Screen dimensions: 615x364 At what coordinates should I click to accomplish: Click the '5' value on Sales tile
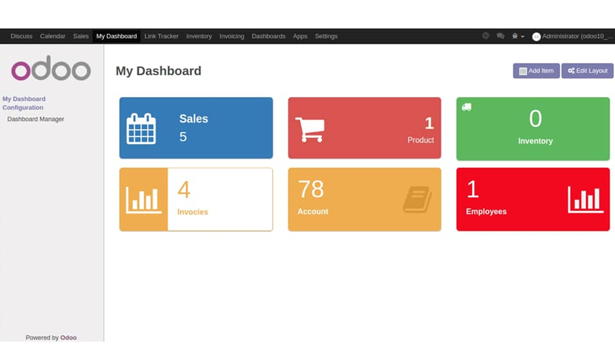tap(183, 137)
